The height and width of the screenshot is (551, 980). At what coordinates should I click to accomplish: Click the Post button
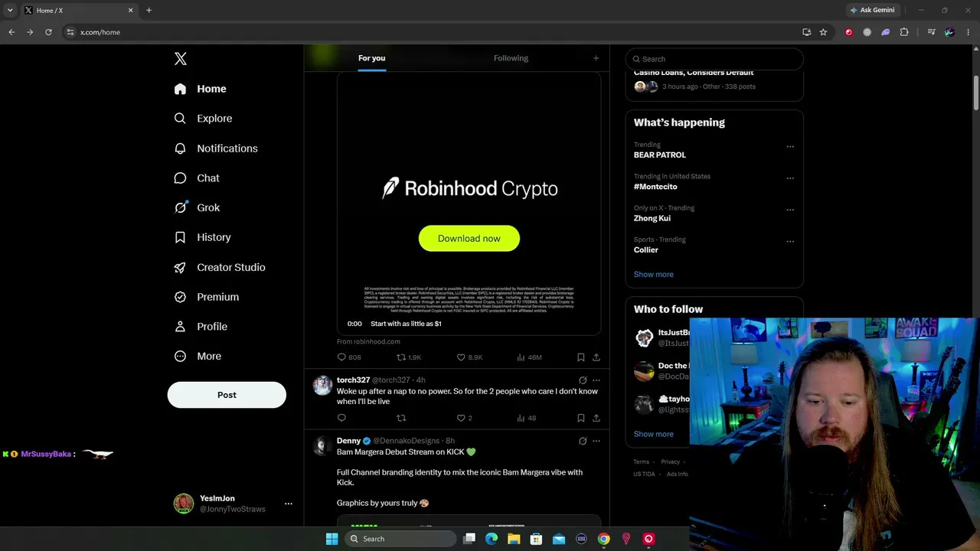coord(227,395)
